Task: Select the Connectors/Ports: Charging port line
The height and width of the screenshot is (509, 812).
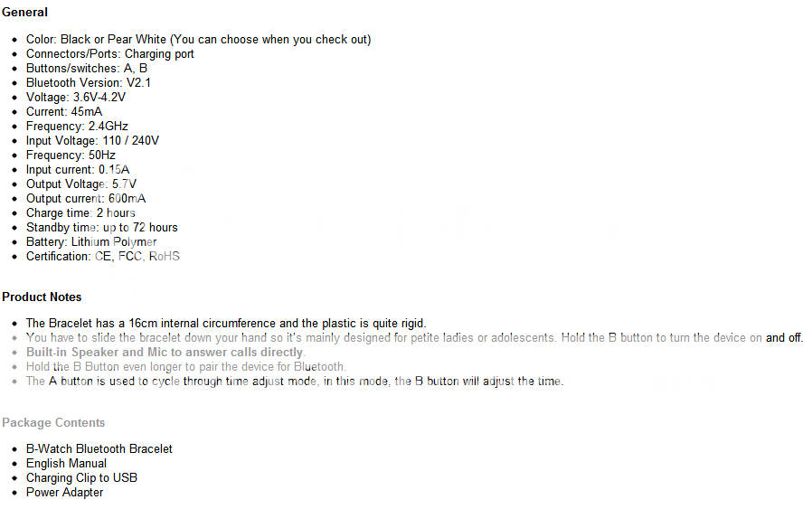Action: [x=109, y=53]
